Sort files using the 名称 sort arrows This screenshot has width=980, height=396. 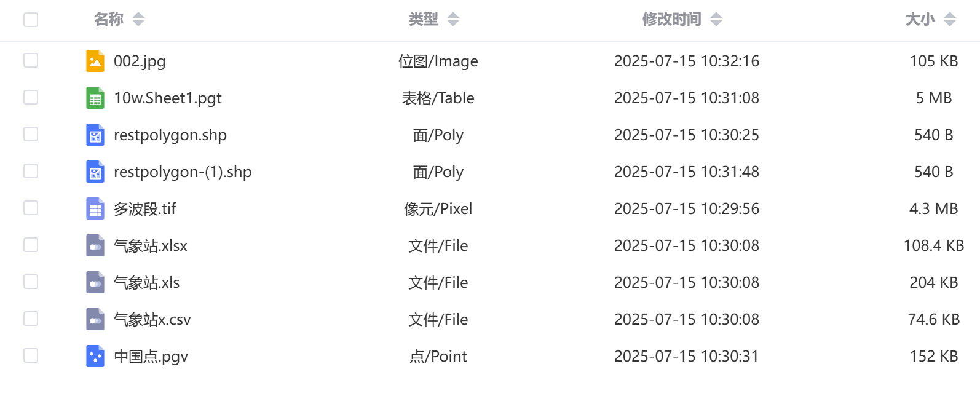pyautogui.click(x=138, y=20)
